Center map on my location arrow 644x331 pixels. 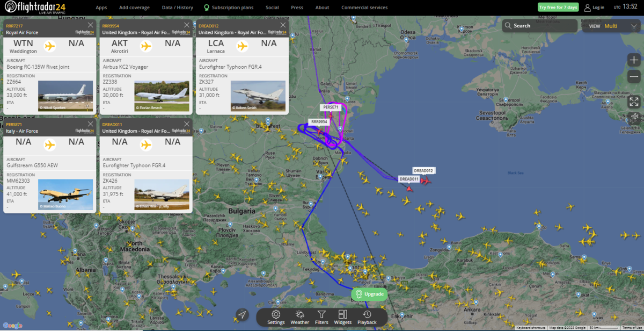[242, 315]
